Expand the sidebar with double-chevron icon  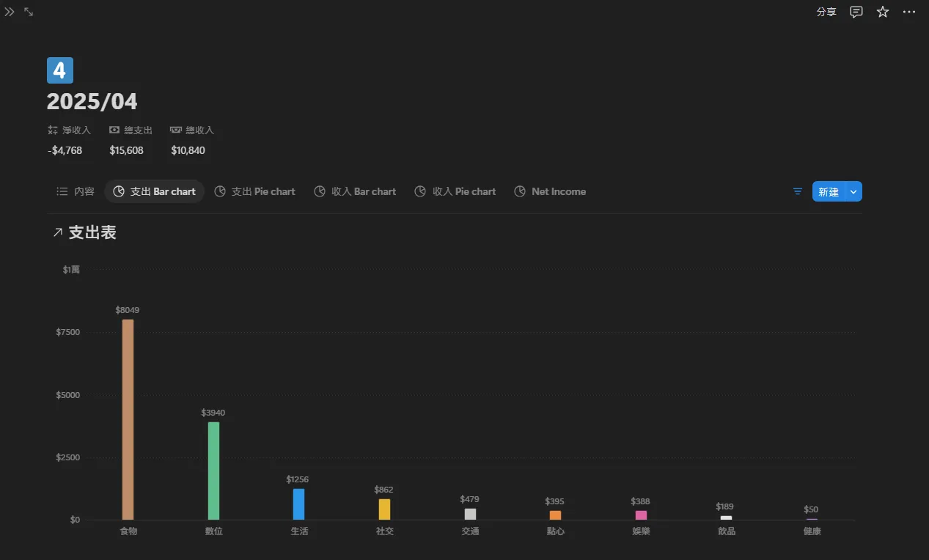point(10,12)
